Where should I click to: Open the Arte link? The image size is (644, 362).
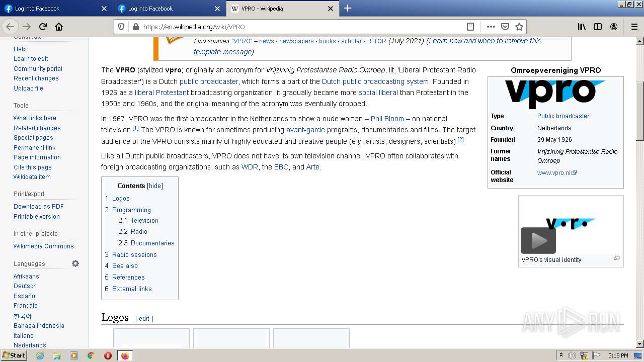pyautogui.click(x=313, y=167)
